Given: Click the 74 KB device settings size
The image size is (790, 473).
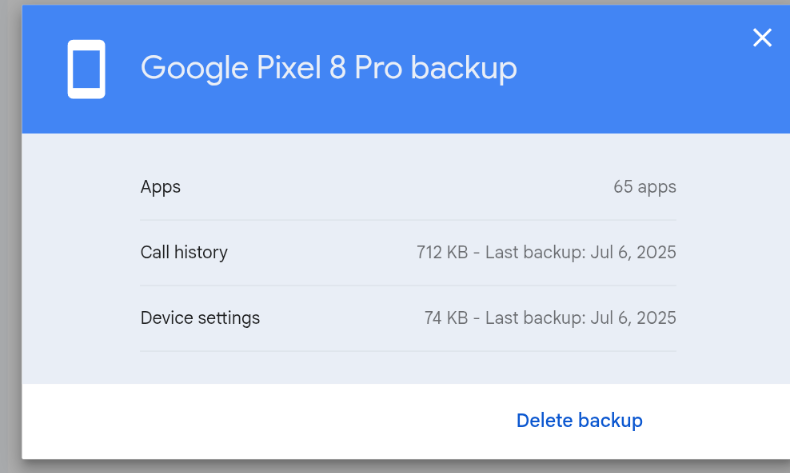Looking at the screenshot, I should [x=446, y=318].
